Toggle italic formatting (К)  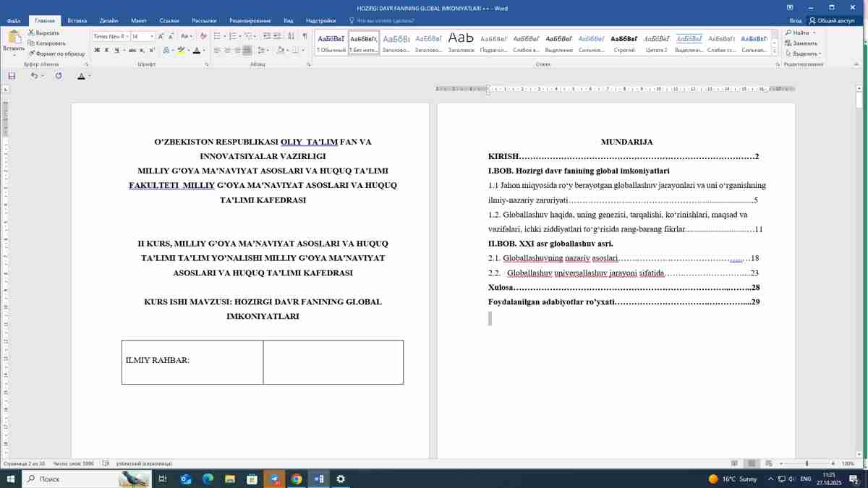[x=106, y=51]
